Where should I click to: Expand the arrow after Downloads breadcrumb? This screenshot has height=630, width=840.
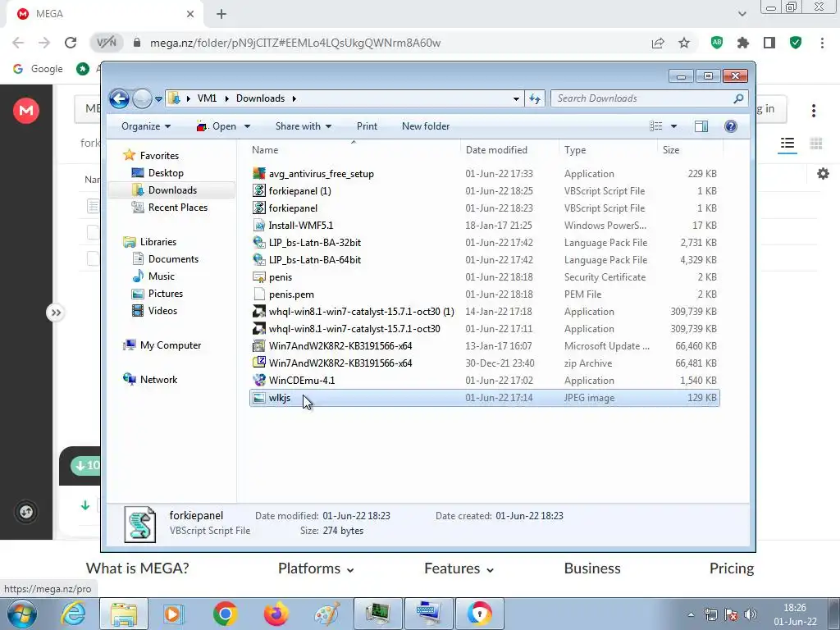(x=294, y=99)
